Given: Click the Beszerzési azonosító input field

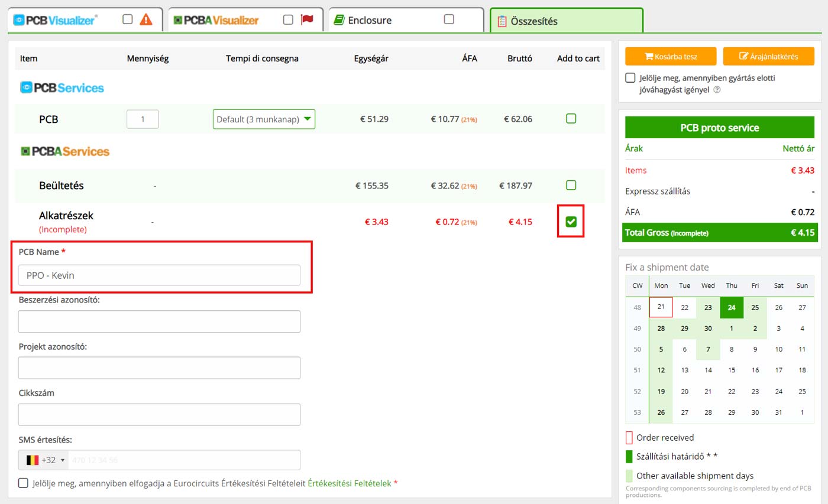Looking at the screenshot, I should [x=159, y=321].
